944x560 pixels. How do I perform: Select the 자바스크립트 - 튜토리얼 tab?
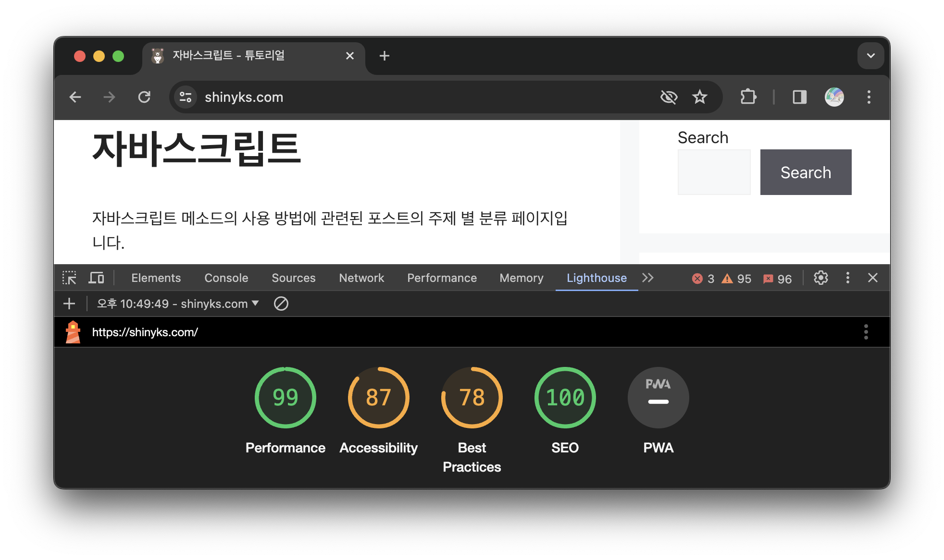click(254, 58)
